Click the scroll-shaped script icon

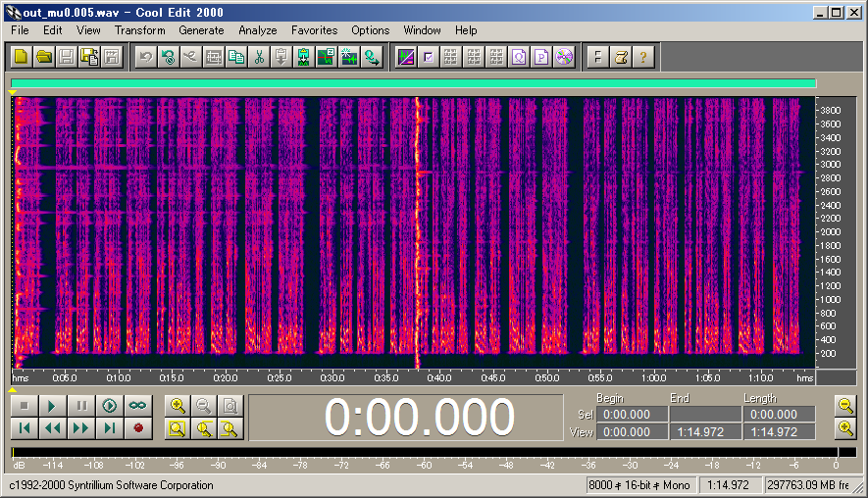tap(621, 57)
